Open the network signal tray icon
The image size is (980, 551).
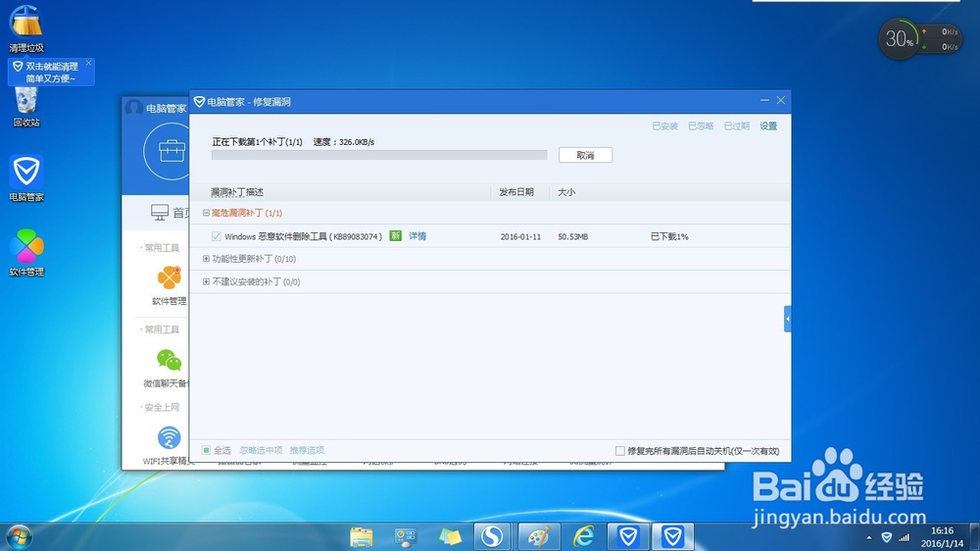pos(904,537)
